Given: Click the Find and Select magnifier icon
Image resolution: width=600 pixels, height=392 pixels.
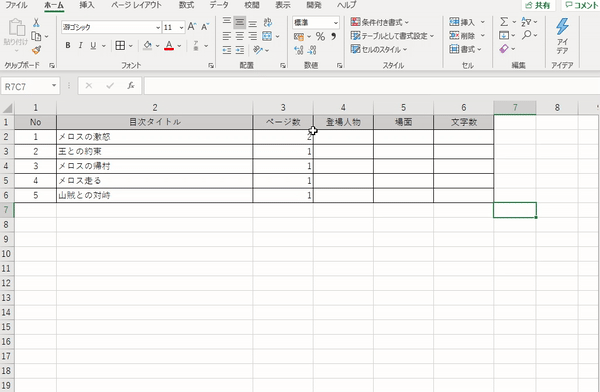Looking at the screenshot, I should (527, 35).
